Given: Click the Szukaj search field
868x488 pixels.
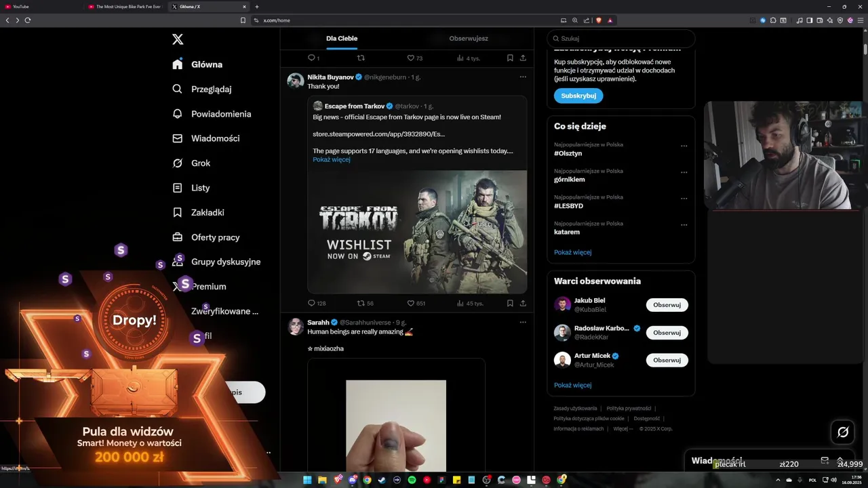Looking at the screenshot, I should coord(621,39).
